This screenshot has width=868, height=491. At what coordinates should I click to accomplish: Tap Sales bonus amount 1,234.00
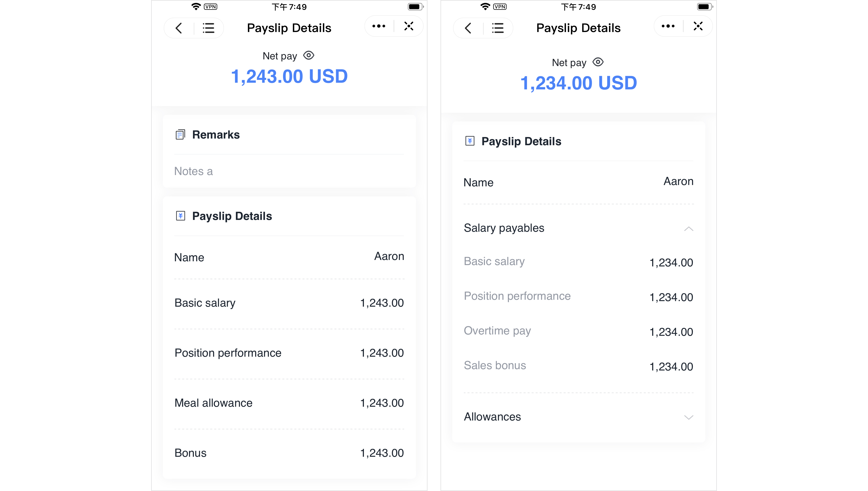[x=671, y=366]
